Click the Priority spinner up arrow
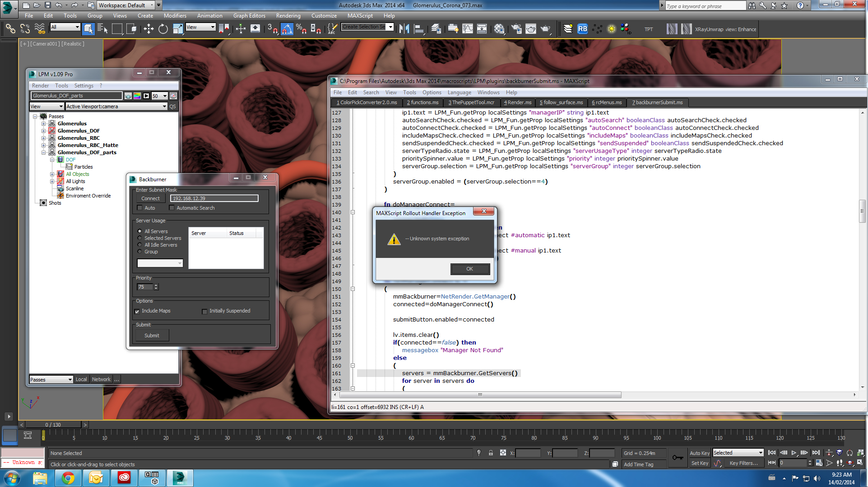 (156, 285)
